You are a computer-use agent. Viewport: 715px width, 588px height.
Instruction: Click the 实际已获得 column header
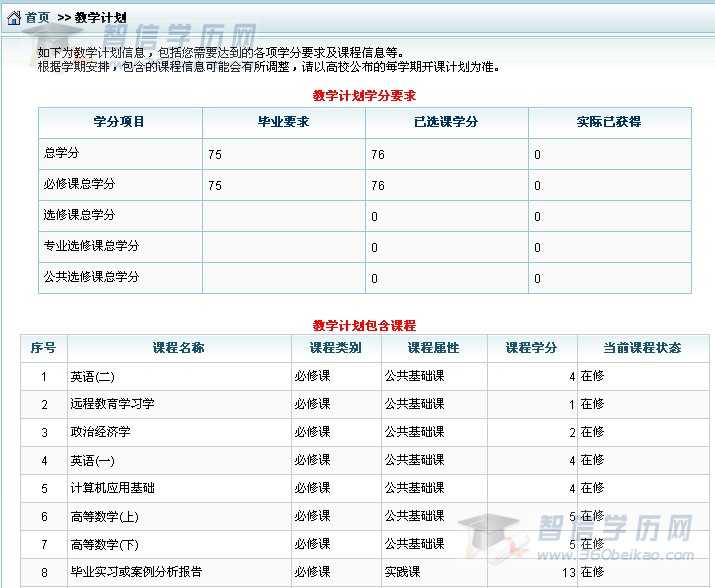(x=609, y=122)
